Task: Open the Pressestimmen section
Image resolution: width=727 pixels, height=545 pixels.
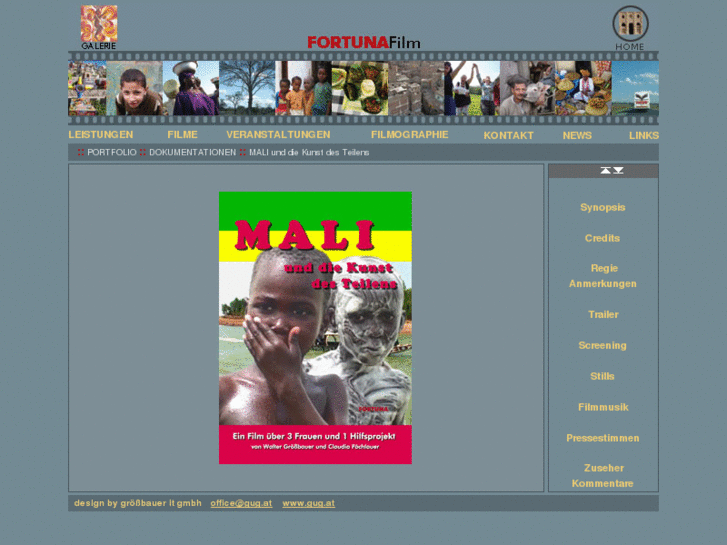Action: [603, 438]
